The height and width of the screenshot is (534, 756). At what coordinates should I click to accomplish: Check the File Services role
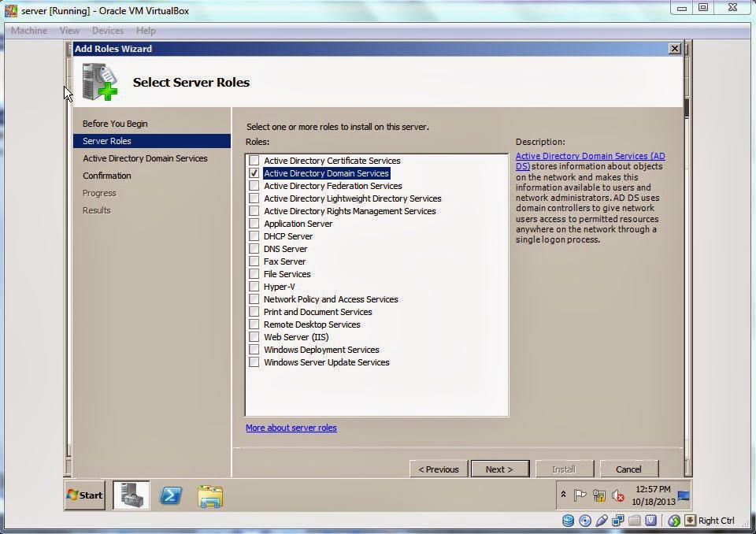pos(254,273)
